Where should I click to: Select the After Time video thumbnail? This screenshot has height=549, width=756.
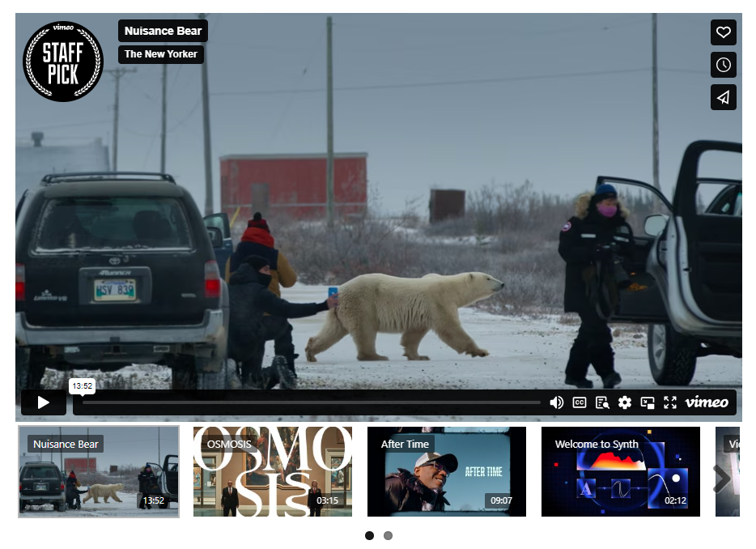coord(447,472)
